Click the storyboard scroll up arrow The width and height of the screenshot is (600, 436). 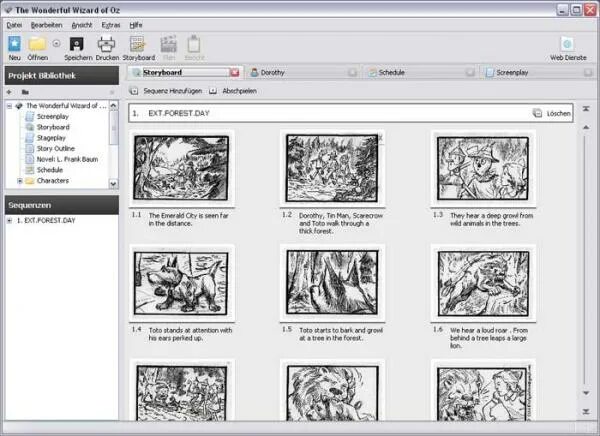586,127
